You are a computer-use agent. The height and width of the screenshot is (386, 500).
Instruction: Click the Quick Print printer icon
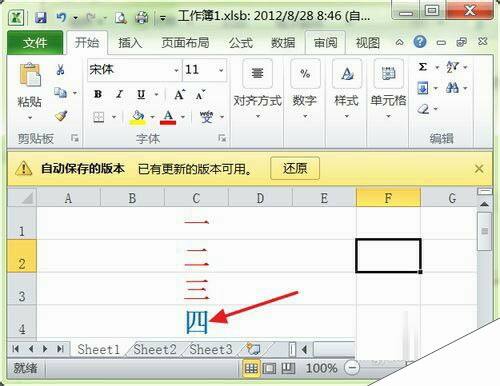[x=142, y=18]
